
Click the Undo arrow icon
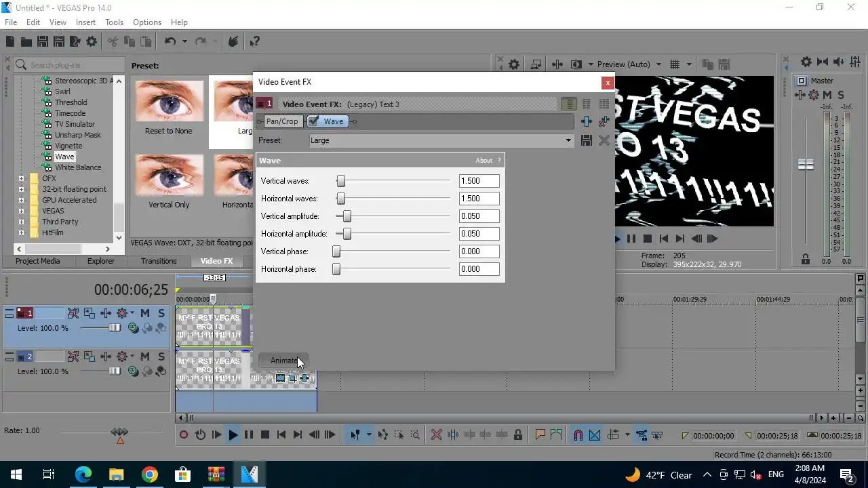[170, 42]
